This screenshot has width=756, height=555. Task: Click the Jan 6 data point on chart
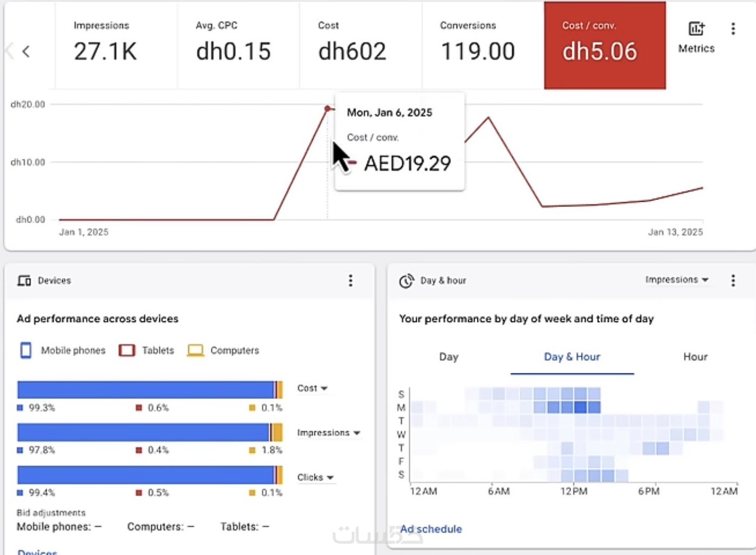[327, 109]
